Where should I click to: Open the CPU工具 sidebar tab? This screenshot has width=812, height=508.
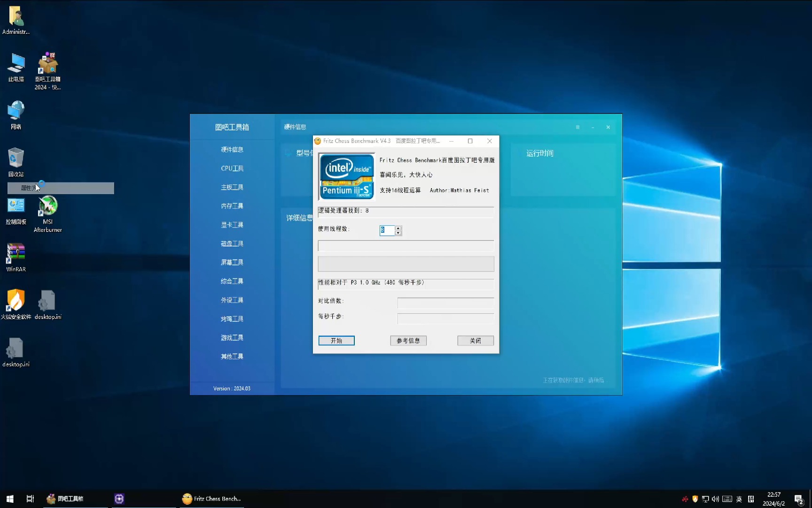pos(232,168)
